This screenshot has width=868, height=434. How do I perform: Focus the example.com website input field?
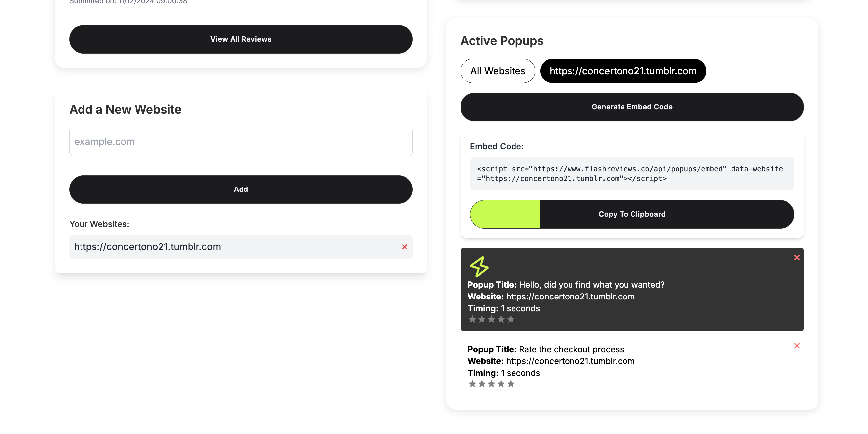(x=241, y=142)
